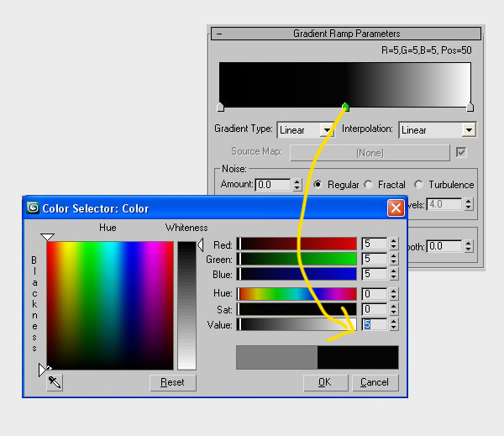Collapse the Gradient Ramp Parameters rollout

pos(219,34)
